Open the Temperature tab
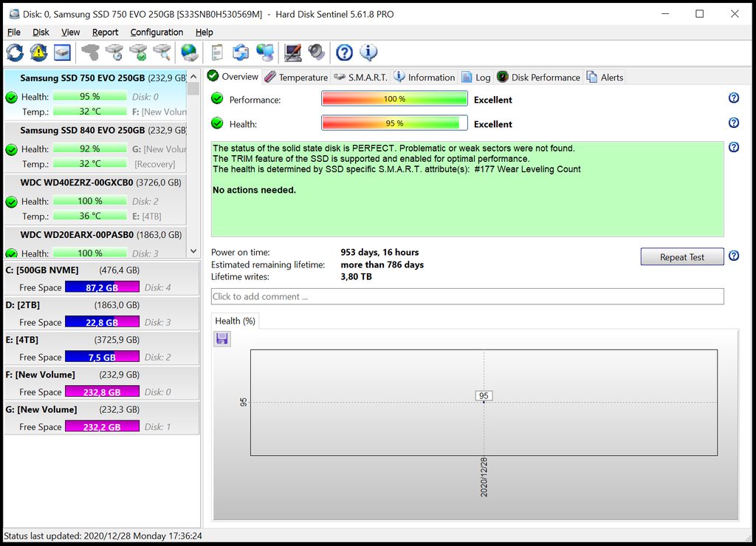The height and width of the screenshot is (546, 756). pos(296,77)
